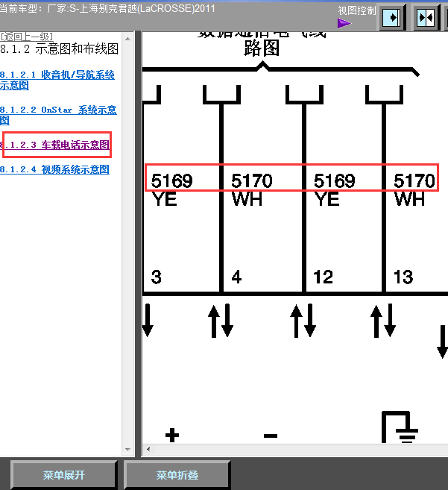The image size is (448, 490).
Task: Click pin number 12 in the diagram
Action: pyautogui.click(x=323, y=277)
